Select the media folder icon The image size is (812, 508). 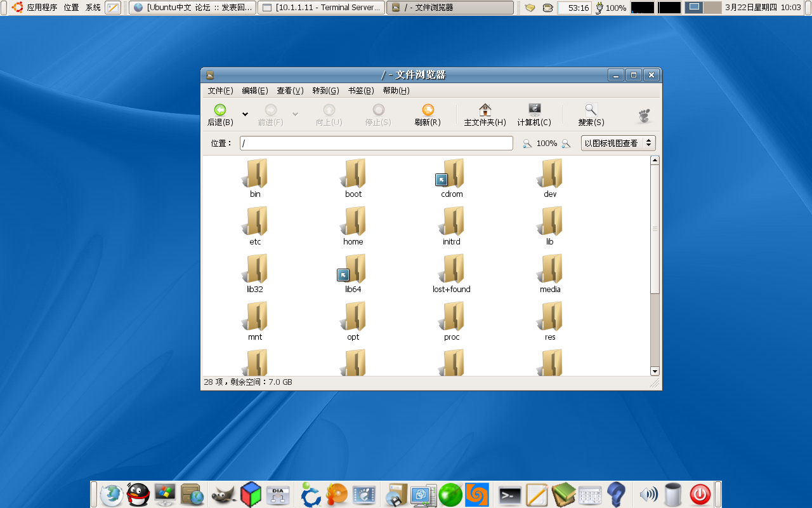pos(550,269)
